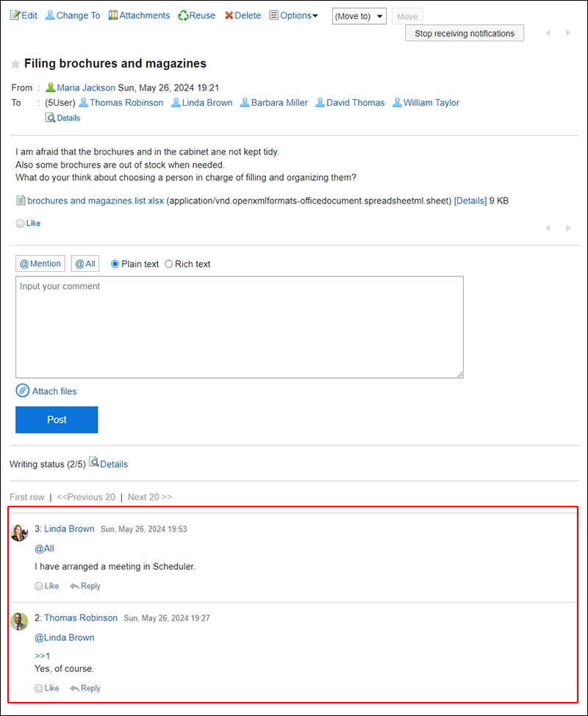Click the blue Post button
The image size is (588, 716).
(x=57, y=420)
